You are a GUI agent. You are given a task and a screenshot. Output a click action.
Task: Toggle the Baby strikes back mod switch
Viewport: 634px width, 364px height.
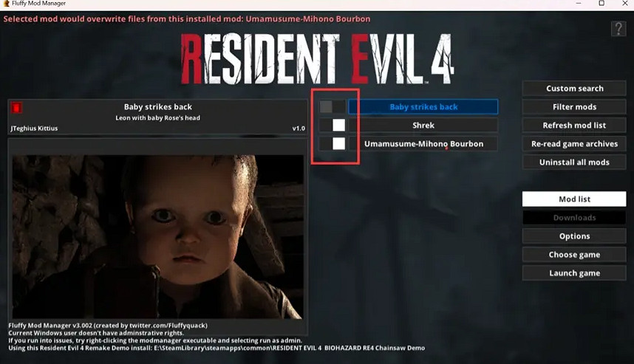(x=333, y=106)
